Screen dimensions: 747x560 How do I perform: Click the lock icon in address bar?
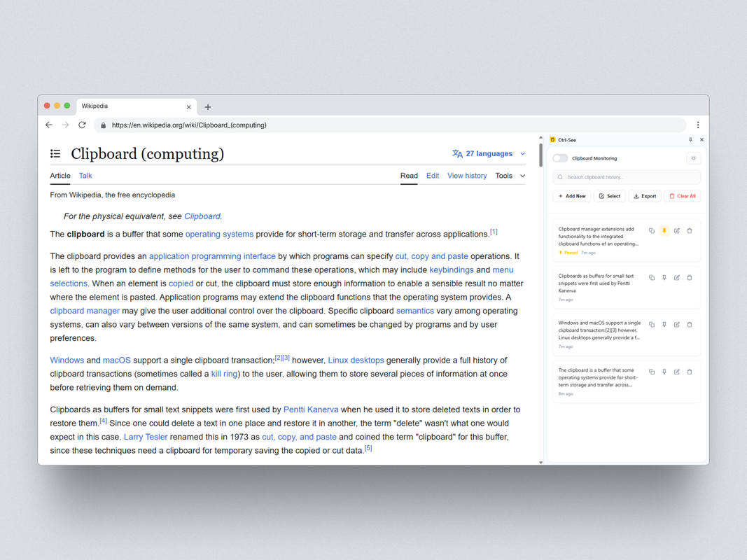pyautogui.click(x=103, y=125)
